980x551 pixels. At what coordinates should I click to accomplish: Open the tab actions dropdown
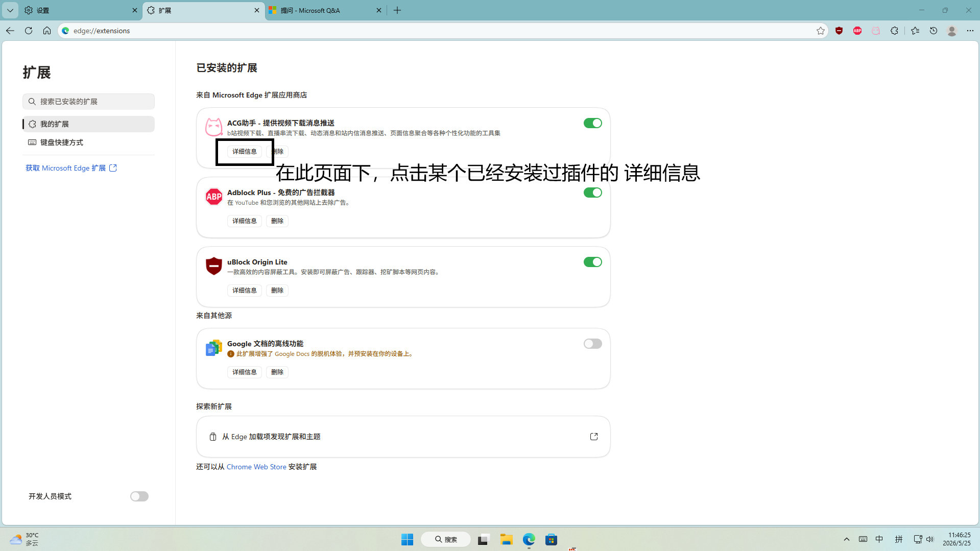10,10
